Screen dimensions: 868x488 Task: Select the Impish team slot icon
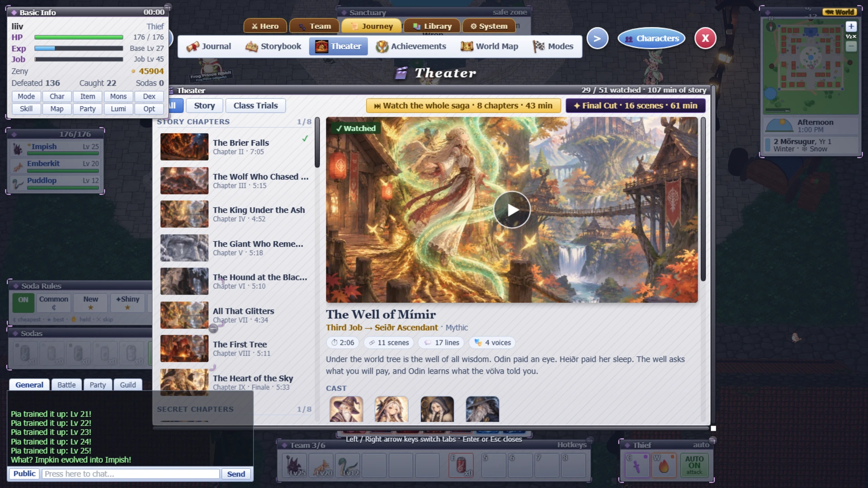point(295,465)
